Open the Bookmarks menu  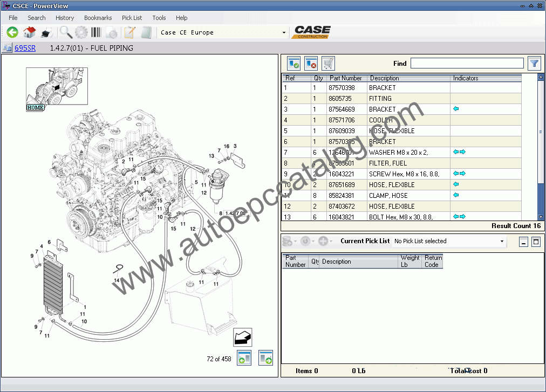(98, 18)
